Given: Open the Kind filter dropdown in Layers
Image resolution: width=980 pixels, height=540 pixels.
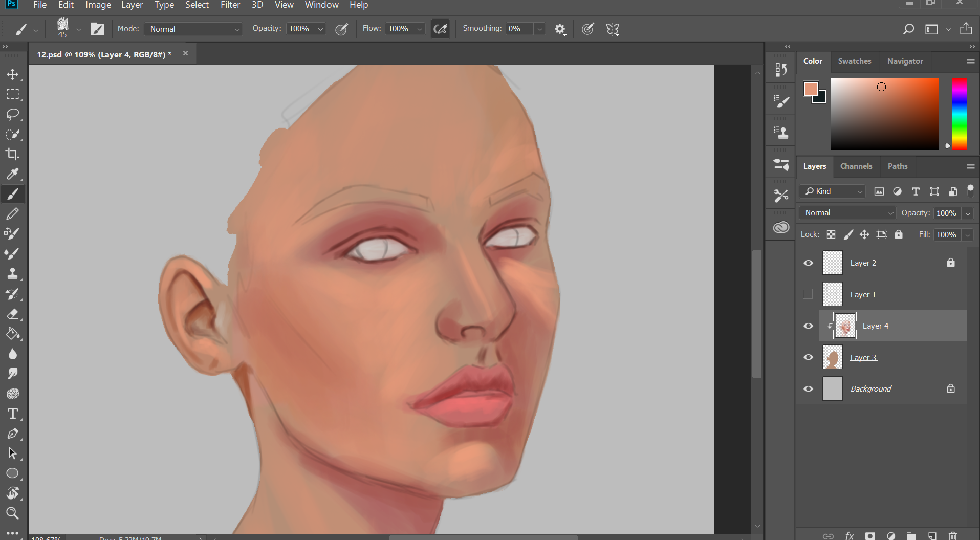Looking at the screenshot, I should point(833,191).
